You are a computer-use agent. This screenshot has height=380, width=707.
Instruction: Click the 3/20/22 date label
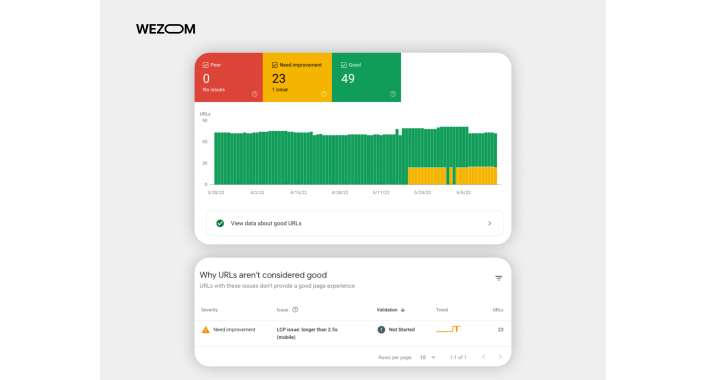pyautogui.click(x=216, y=192)
